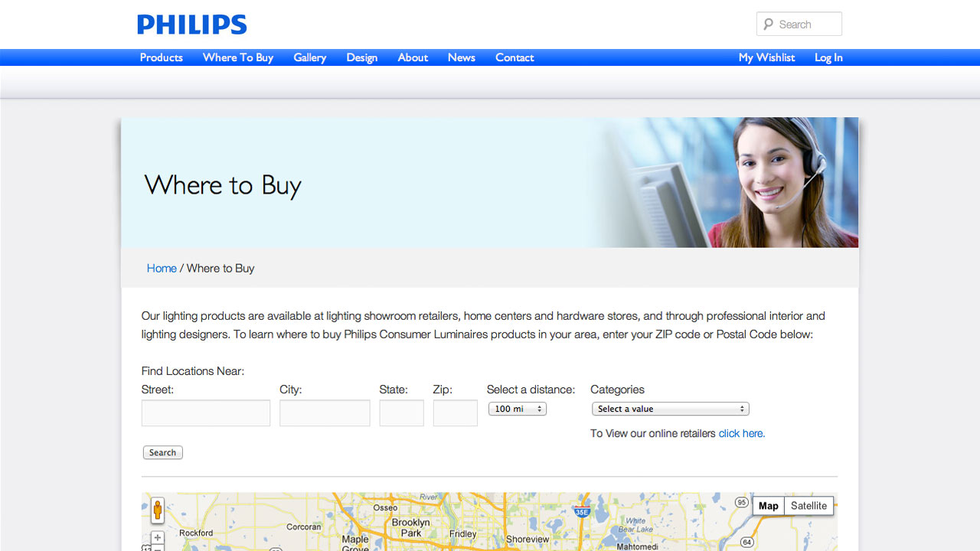
Task: Open the Products menu
Action: point(162,57)
